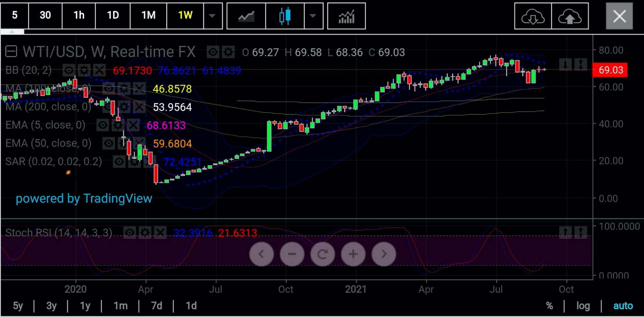Toggle visibility of Stoch RSI indicator
The image size is (644, 317).
(130, 233)
